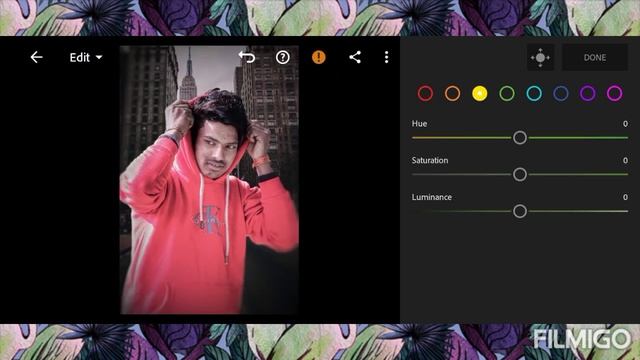Select the orange color channel circle

click(x=452, y=93)
